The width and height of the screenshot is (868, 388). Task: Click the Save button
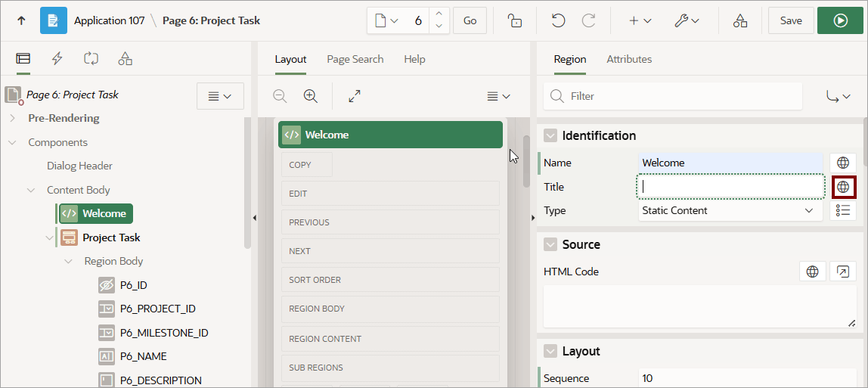pyautogui.click(x=791, y=20)
